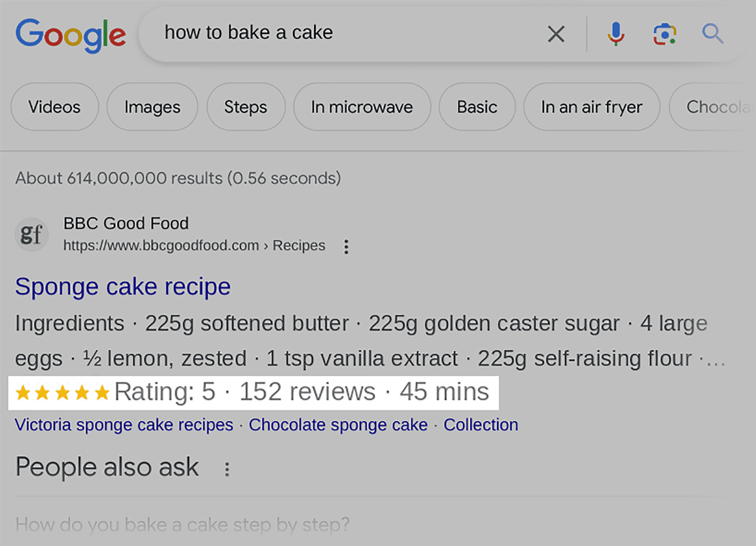Viewport: 756px width, 546px height.
Task: Click the 'Collection' link
Action: coord(481,425)
